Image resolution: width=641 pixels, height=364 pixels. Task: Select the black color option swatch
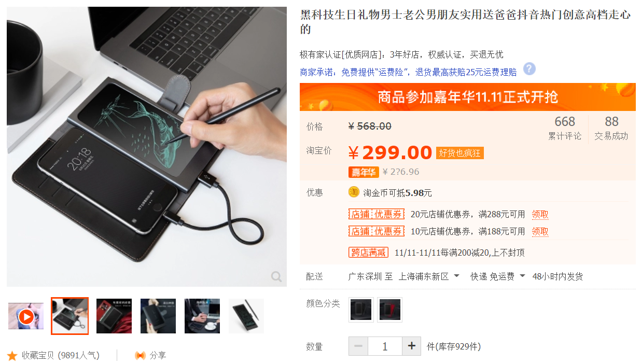[x=361, y=310]
